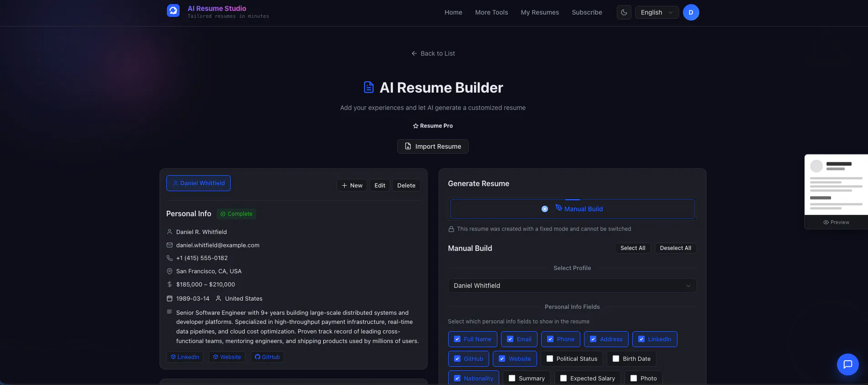Click the phone icon beside the phone number

tap(170, 258)
